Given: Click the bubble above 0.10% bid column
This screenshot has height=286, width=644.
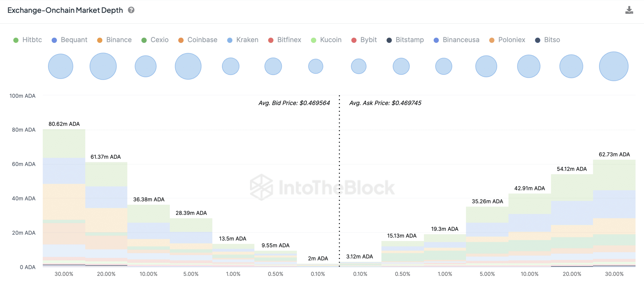Looking at the screenshot, I should 316,66.
